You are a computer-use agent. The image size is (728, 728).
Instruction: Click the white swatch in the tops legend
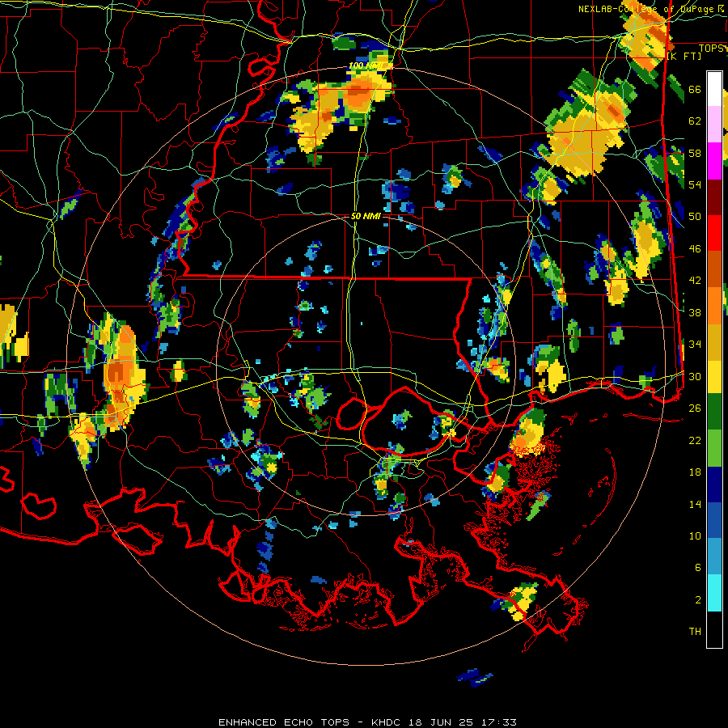click(714, 89)
